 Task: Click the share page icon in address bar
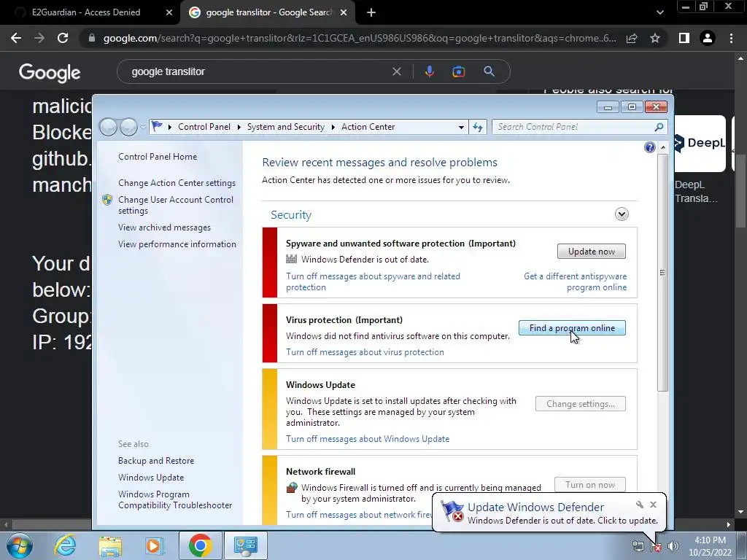tap(632, 38)
